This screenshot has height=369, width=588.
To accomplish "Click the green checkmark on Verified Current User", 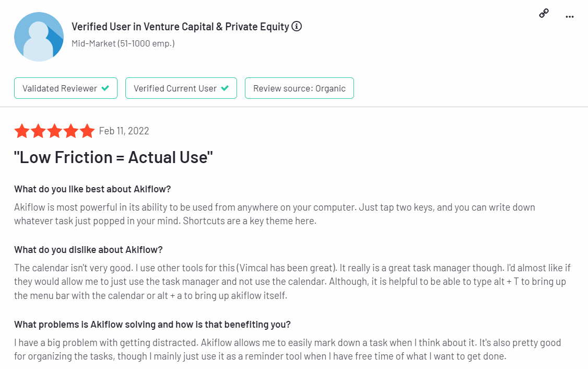I will click(x=225, y=88).
